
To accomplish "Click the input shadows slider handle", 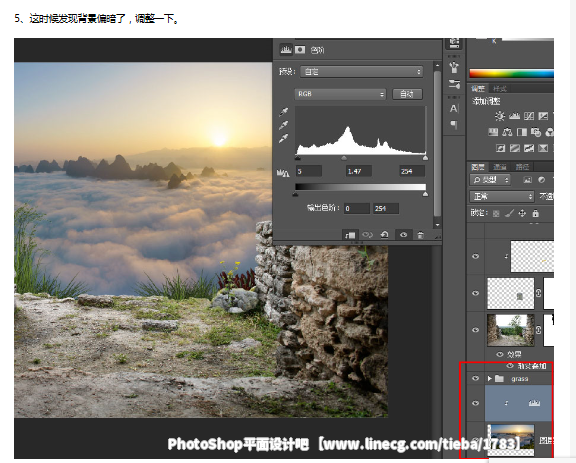I will click(298, 158).
